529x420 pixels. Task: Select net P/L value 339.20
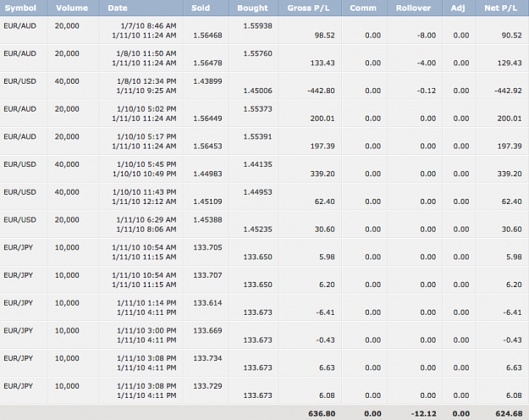(x=510, y=174)
